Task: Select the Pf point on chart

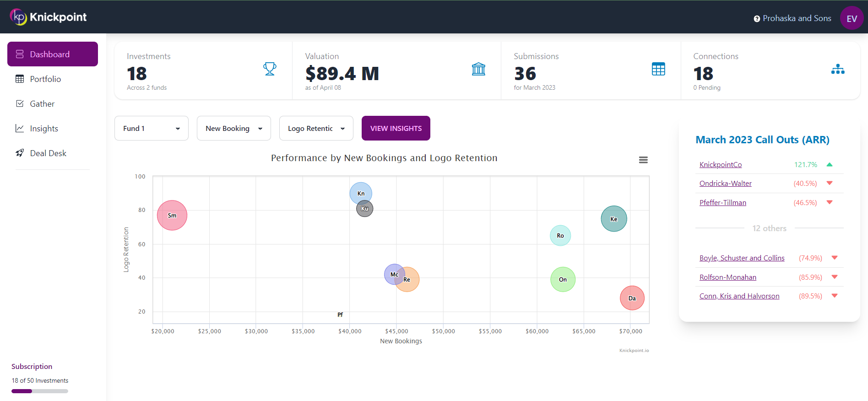Action: [x=340, y=314]
